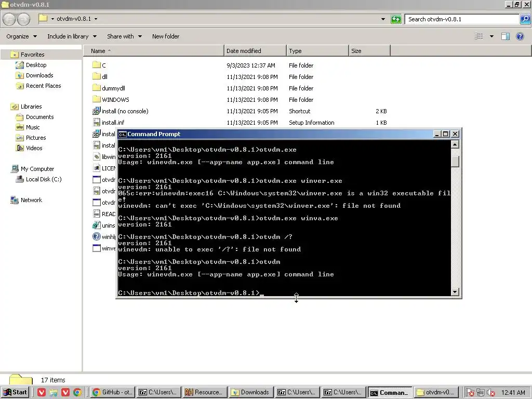The height and width of the screenshot is (399, 532).
Task: Click the red flag Action Center tray icon
Action: pos(470,393)
